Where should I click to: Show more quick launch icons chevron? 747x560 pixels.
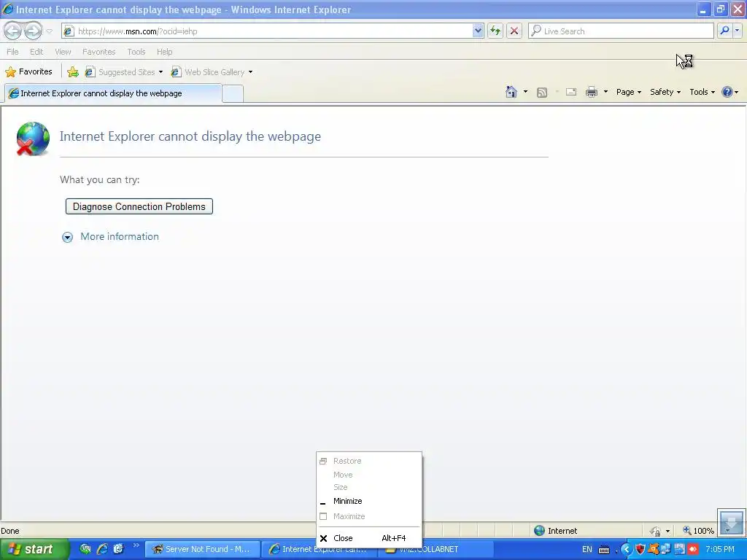pos(136,545)
